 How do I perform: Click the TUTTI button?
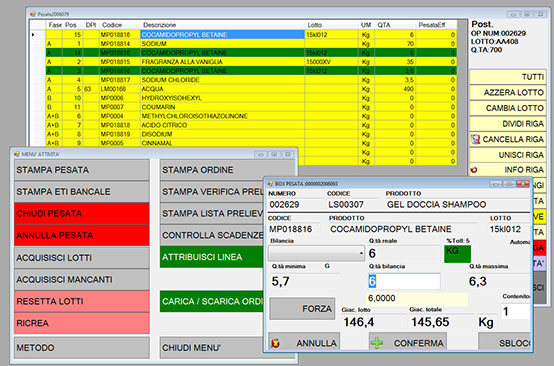[x=508, y=77]
